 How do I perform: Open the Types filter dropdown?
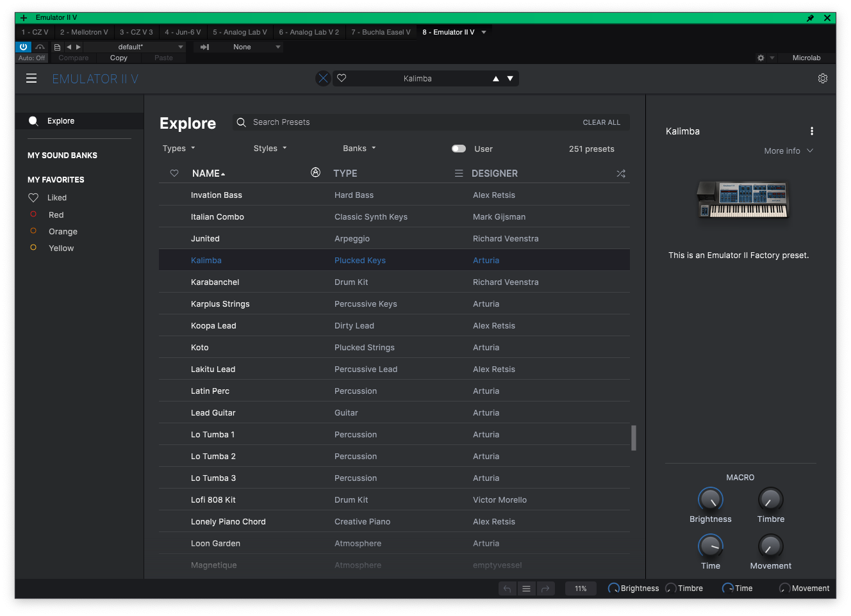179,149
